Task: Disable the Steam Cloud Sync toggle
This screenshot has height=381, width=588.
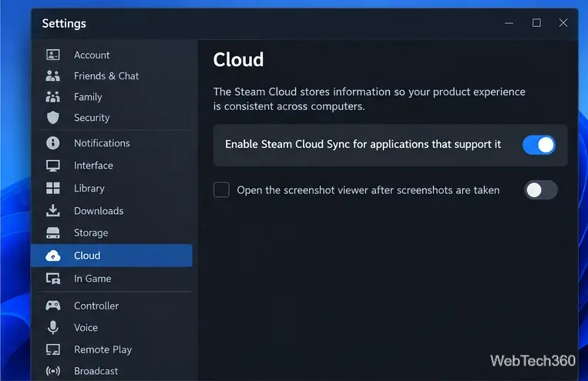Action: pyautogui.click(x=539, y=145)
